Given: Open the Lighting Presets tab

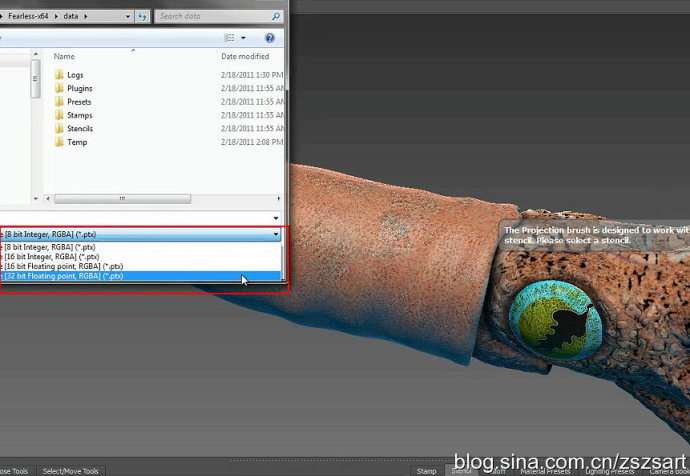Looking at the screenshot, I should [x=609, y=471].
